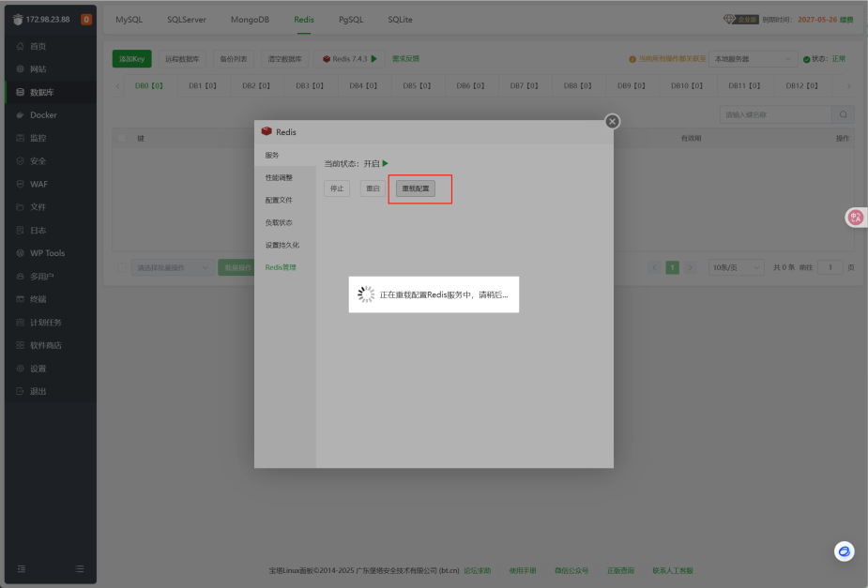Screen dimensions: 868x588
Task: Click the 续费 renew link
Action: pos(846,20)
